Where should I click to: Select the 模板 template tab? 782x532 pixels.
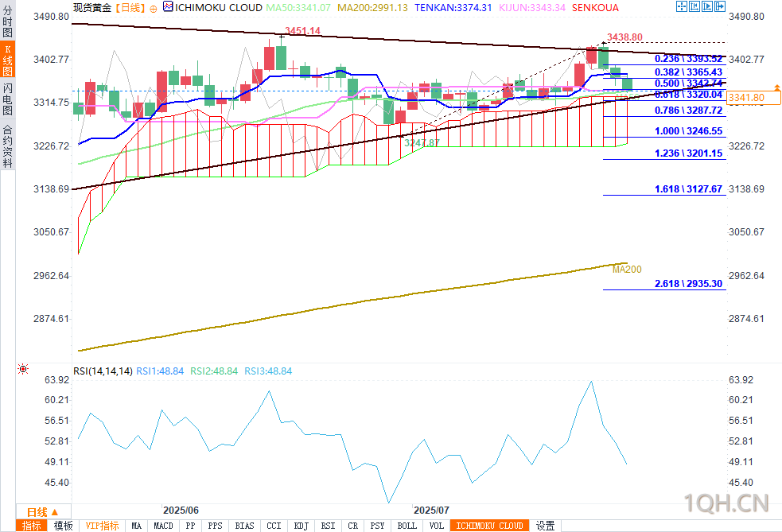point(64,526)
